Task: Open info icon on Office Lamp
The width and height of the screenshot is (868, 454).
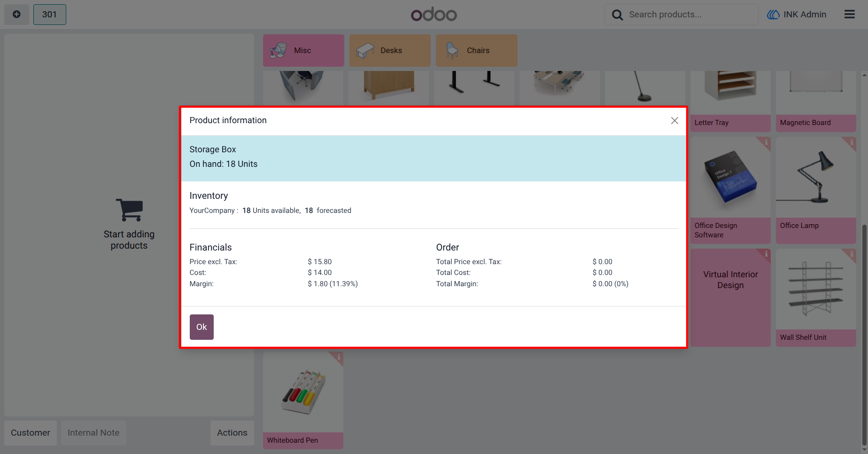Action: 851,142
